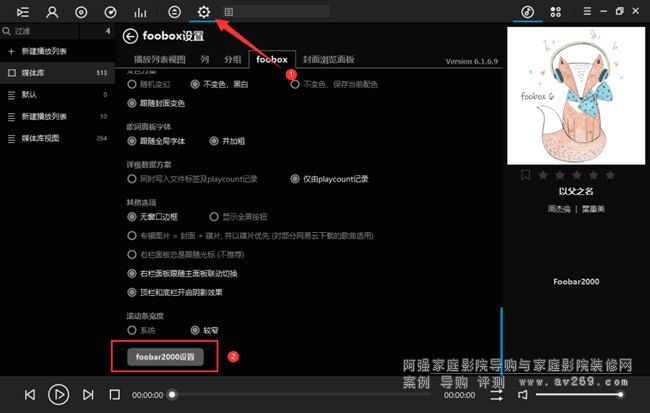The image size is (650, 413).
Task: Click the music note icon at top-right
Action: pyautogui.click(x=527, y=12)
